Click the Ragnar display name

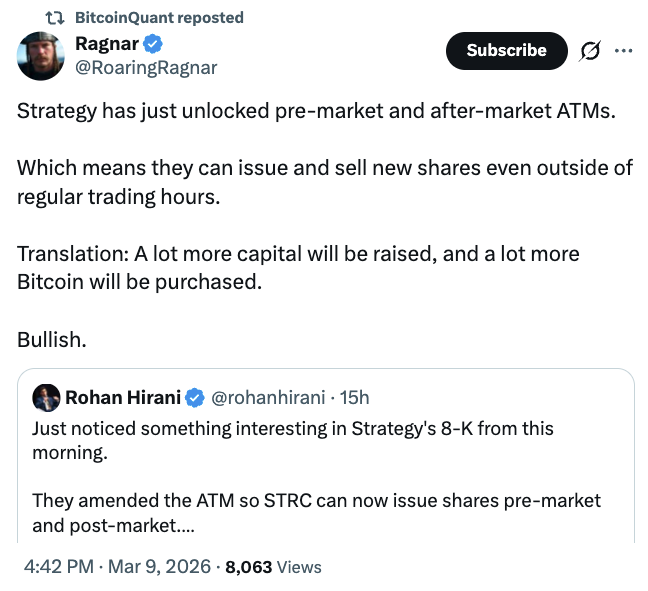[x=107, y=45]
